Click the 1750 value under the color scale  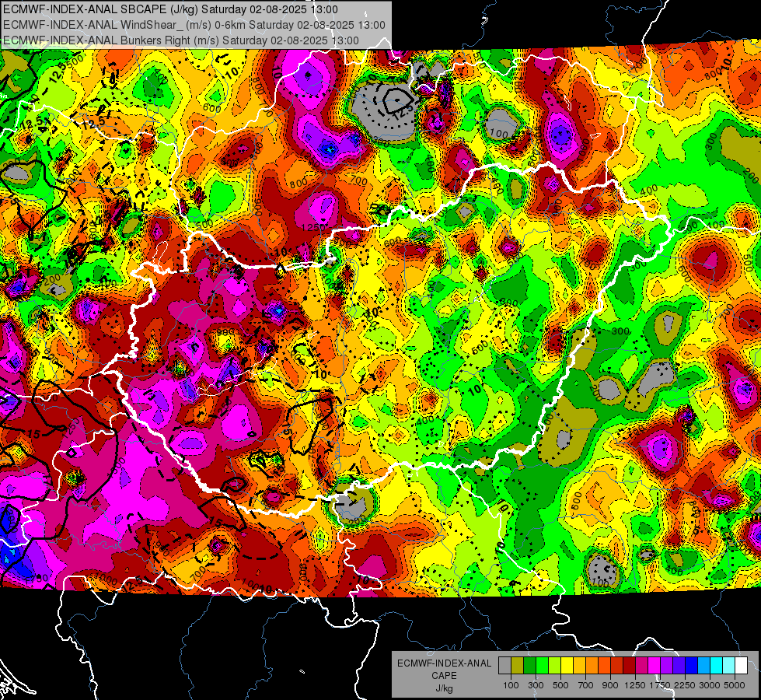(660, 685)
